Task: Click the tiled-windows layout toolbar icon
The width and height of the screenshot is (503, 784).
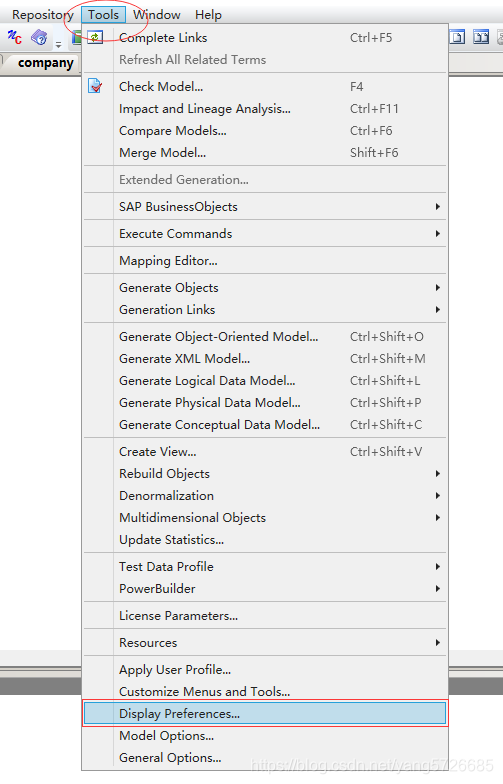Action: click(x=481, y=37)
